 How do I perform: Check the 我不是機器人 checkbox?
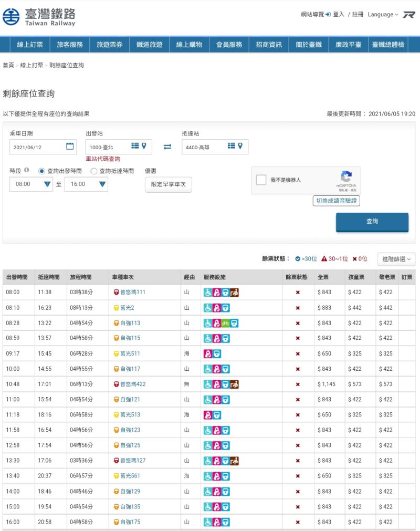point(261,180)
